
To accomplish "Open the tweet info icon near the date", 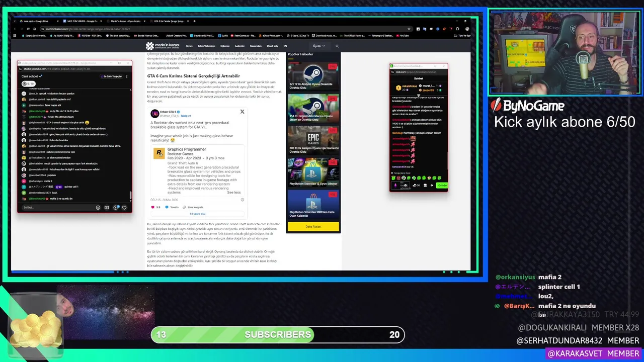I will [242, 200].
